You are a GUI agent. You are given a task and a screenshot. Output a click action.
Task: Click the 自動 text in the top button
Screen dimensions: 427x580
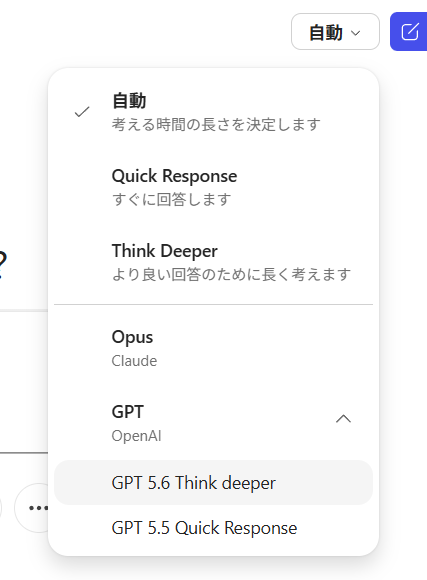pos(326,32)
